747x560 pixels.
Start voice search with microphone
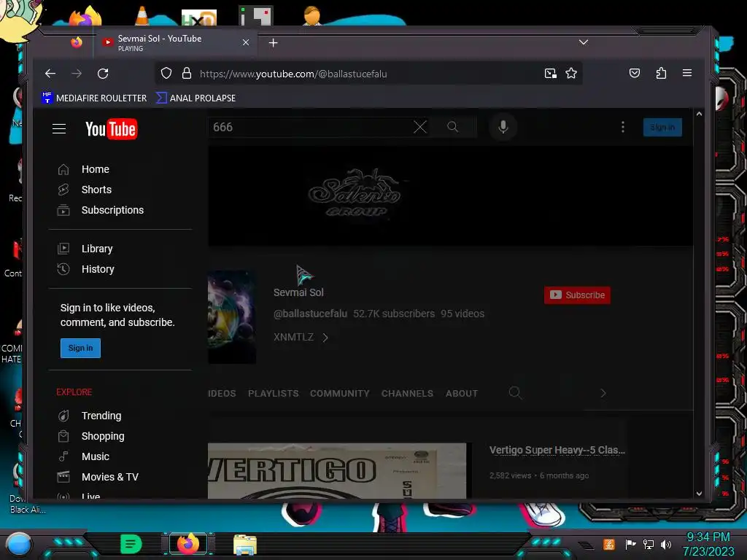point(503,127)
